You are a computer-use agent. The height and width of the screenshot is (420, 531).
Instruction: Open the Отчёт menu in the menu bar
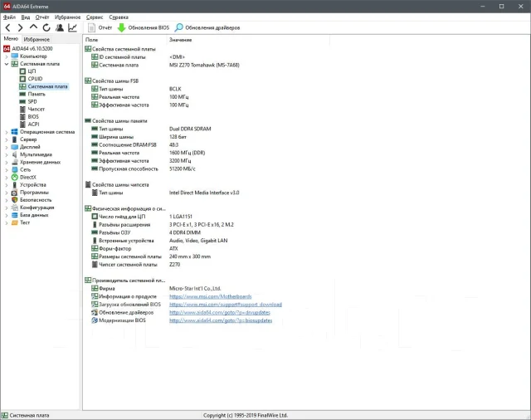42,17
